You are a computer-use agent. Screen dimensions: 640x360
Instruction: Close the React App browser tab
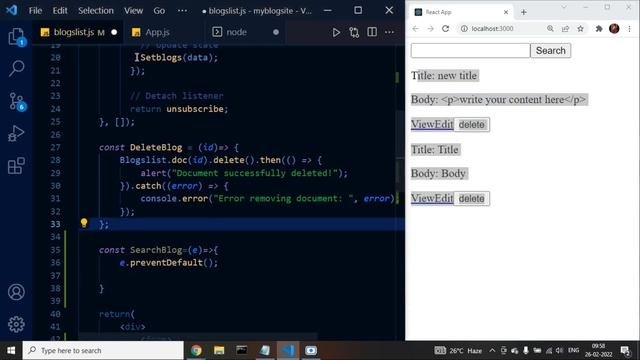506,12
